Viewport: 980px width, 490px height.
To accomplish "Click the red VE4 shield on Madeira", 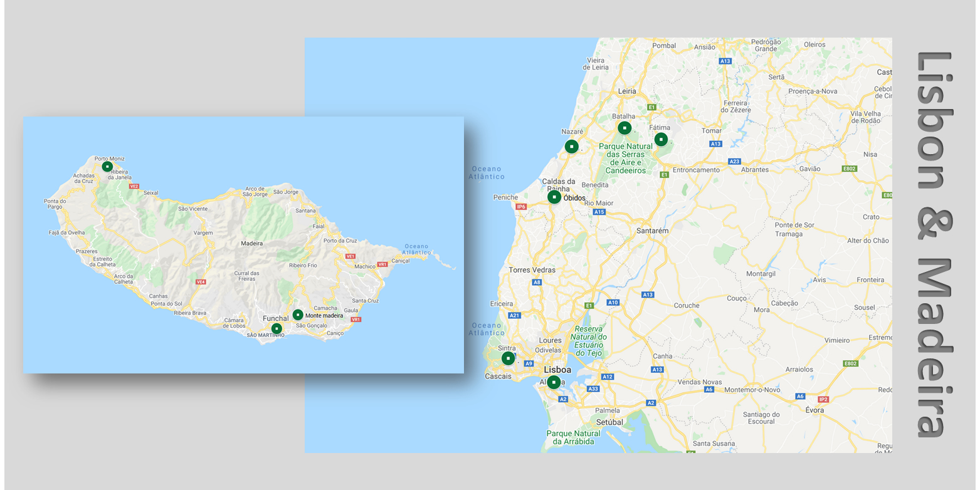I will pos(201,282).
